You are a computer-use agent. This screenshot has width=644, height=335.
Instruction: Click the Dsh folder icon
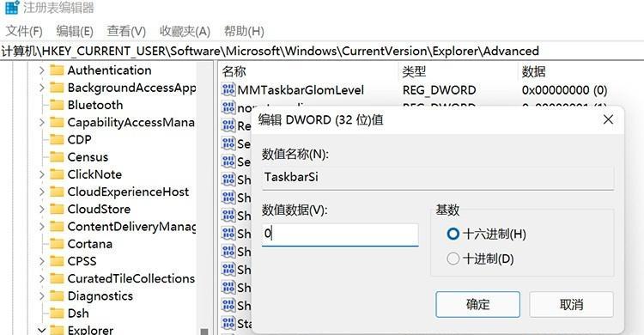(57, 314)
